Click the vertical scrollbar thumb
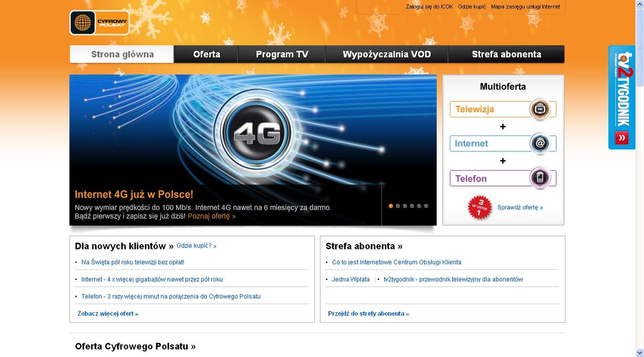Viewport: 644px width, 357px height. coord(639,48)
